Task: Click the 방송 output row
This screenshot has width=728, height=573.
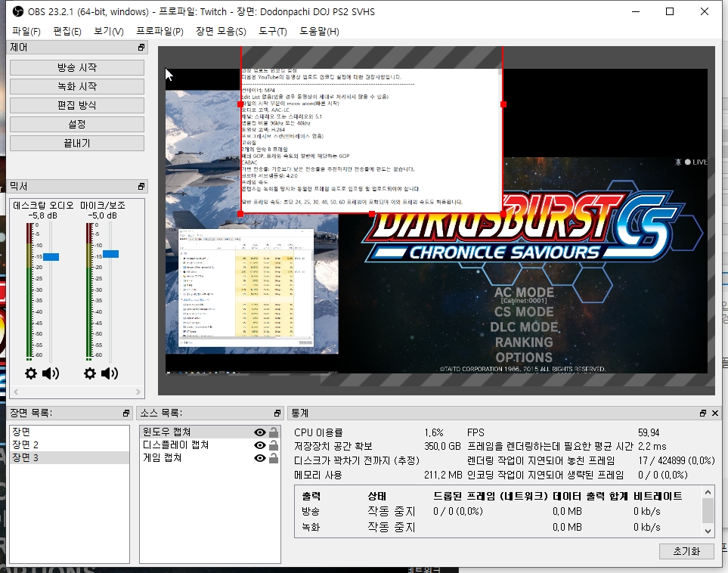Action: point(499,511)
